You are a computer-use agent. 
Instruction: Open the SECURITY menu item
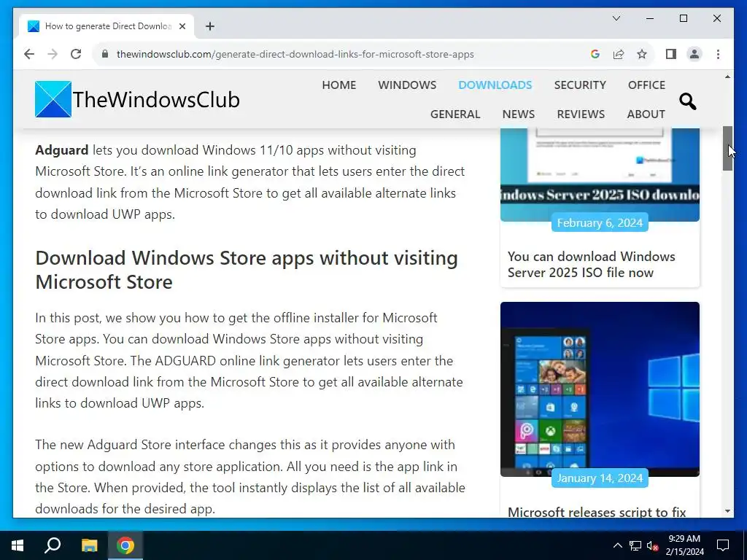[580, 85]
